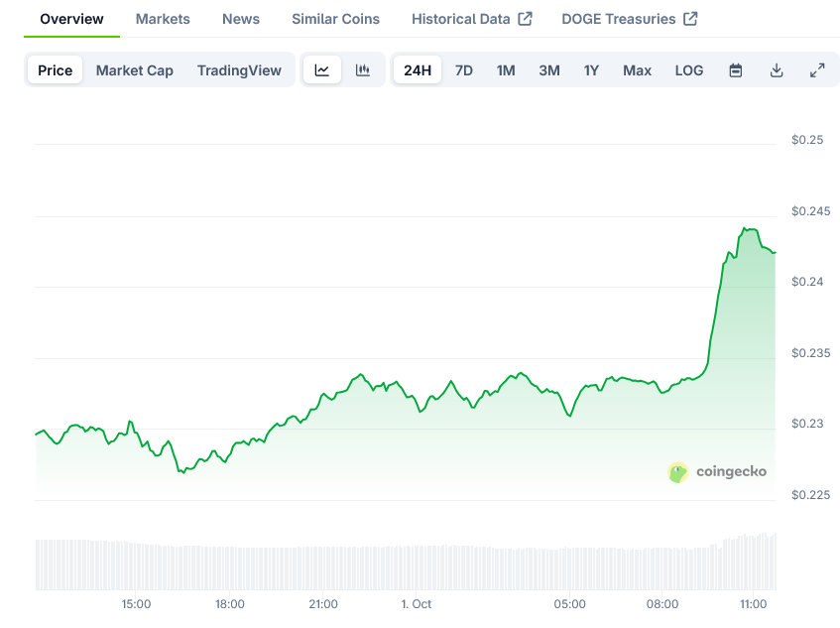View the Similar Coins tab
Image resolution: width=840 pixels, height=628 pixels.
(x=335, y=19)
